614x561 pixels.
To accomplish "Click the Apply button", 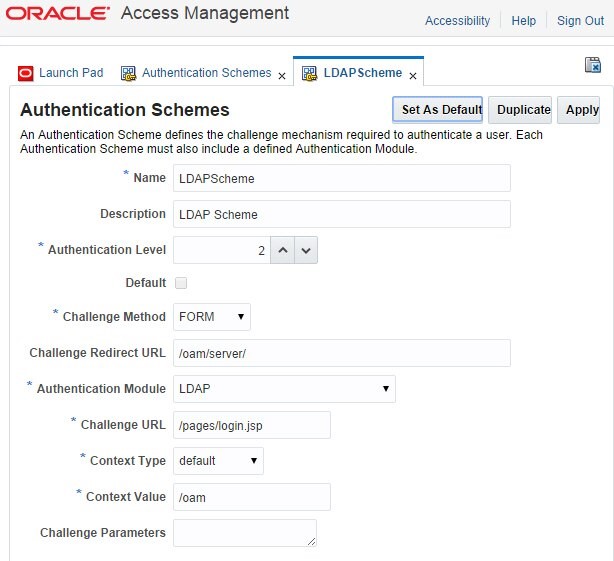I will 578,110.
